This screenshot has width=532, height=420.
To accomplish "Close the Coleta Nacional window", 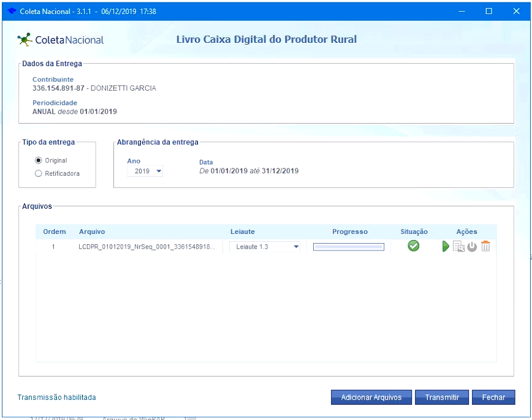I will (x=517, y=11).
